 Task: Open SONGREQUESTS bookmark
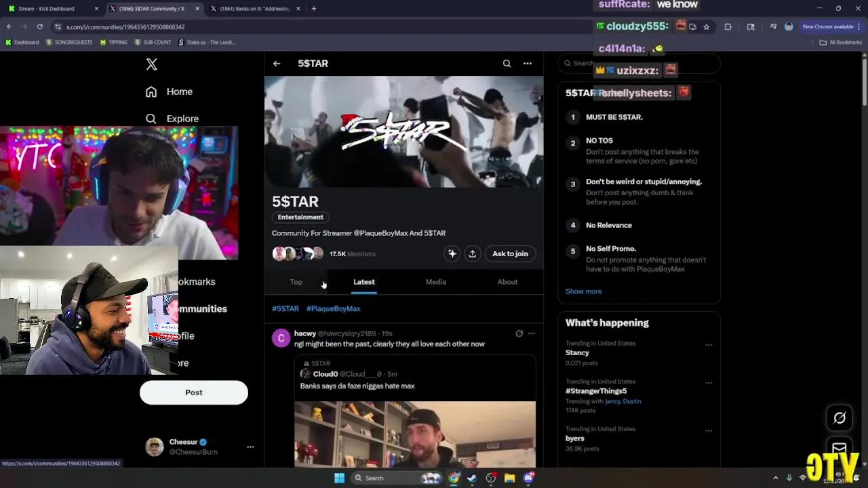69,42
